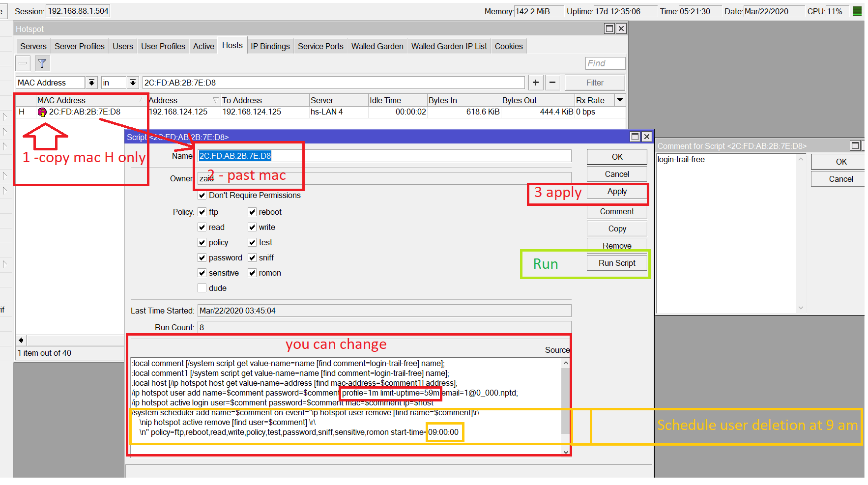Viewport: 868px width, 485px height.
Task: Open the MAC Address filter field dropdown
Action: point(91,83)
